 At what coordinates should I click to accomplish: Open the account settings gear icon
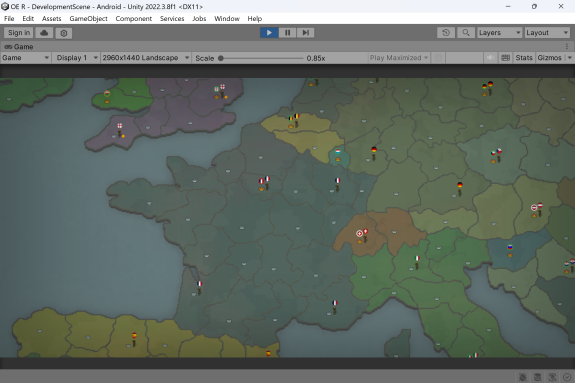click(x=64, y=33)
